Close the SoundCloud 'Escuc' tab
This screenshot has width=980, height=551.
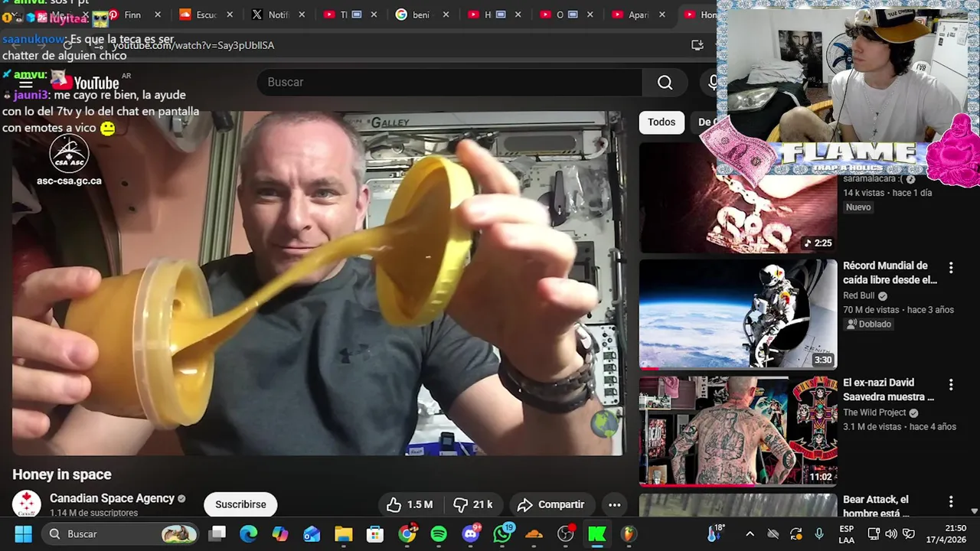click(230, 15)
